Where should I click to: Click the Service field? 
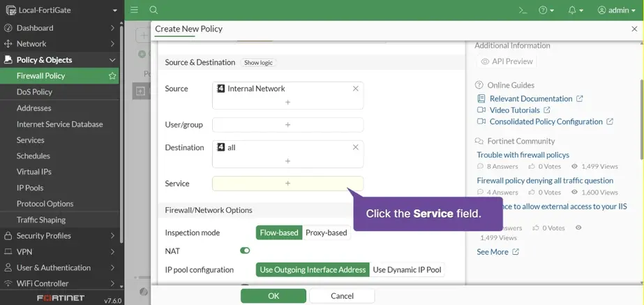287,184
